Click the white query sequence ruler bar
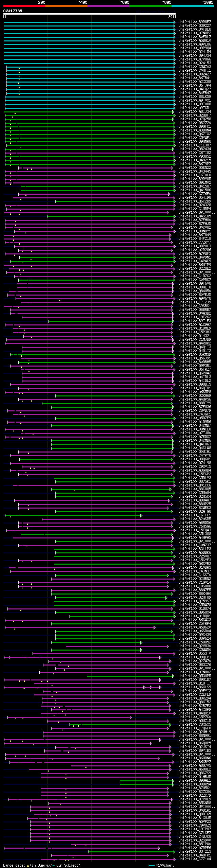The image size is (217, 868). (x=90, y=14)
